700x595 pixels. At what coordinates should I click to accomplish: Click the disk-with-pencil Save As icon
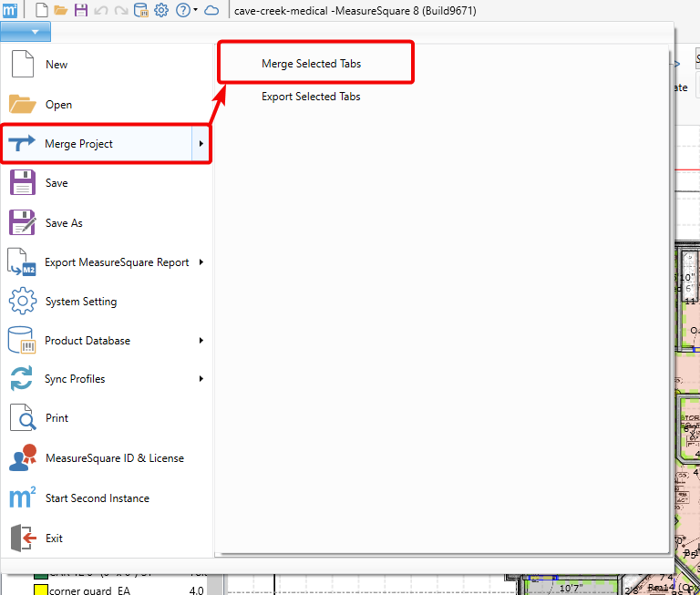22,222
